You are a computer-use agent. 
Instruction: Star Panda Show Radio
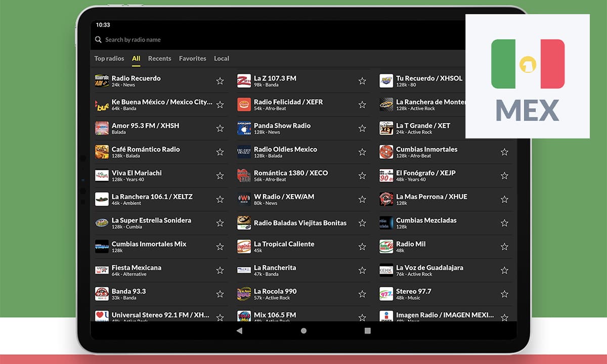tap(362, 128)
